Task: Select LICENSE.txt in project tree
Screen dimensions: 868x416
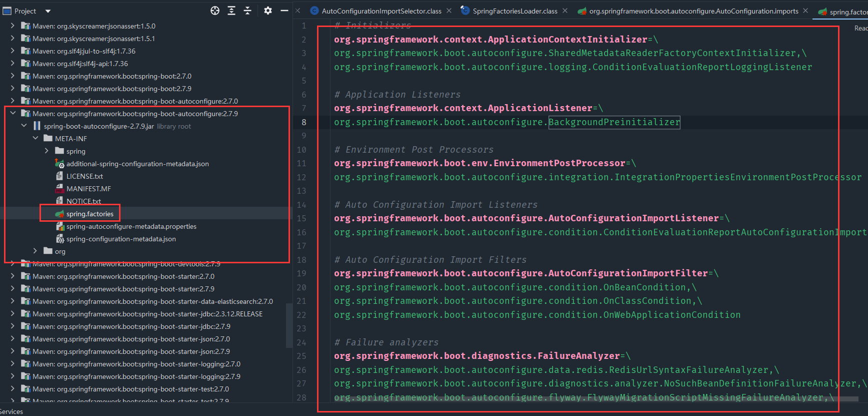Action: [x=84, y=176]
